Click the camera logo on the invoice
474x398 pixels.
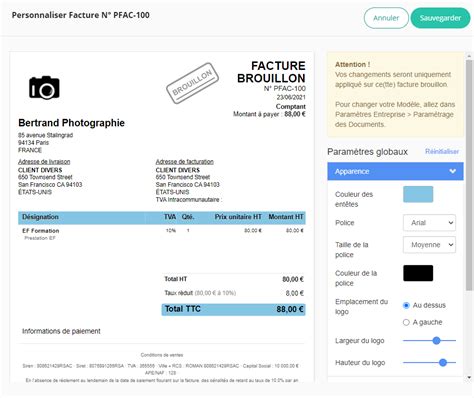click(44, 87)
